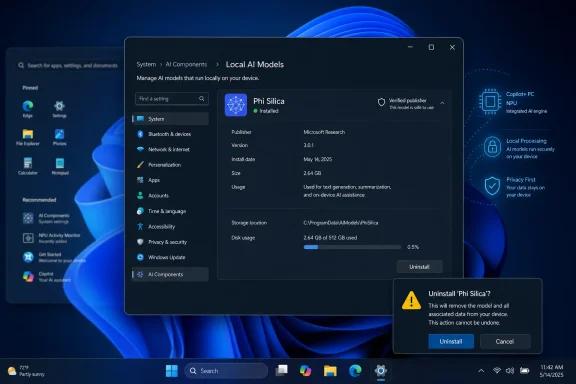576x384 pixels.
Task: Open Apps in Settings sidebar
Action: 170,180
